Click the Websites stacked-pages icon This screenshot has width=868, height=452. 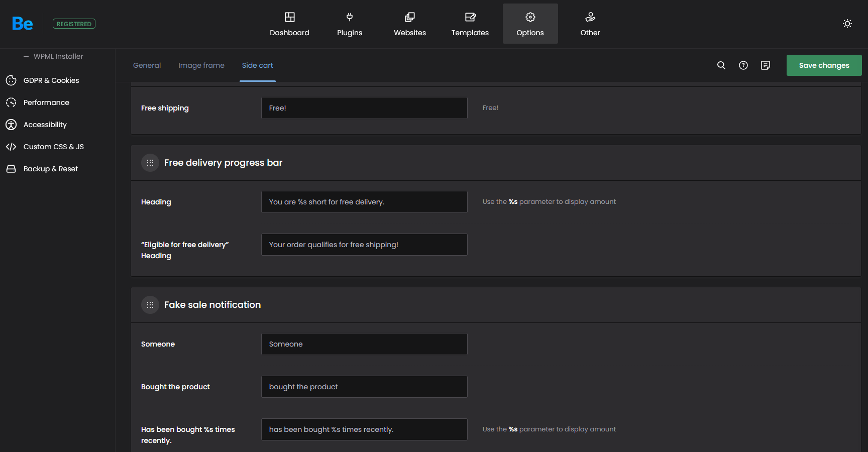pos(410,17)
